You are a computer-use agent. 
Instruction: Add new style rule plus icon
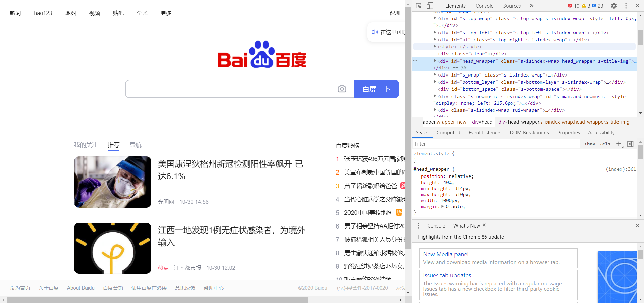(619, 144)
